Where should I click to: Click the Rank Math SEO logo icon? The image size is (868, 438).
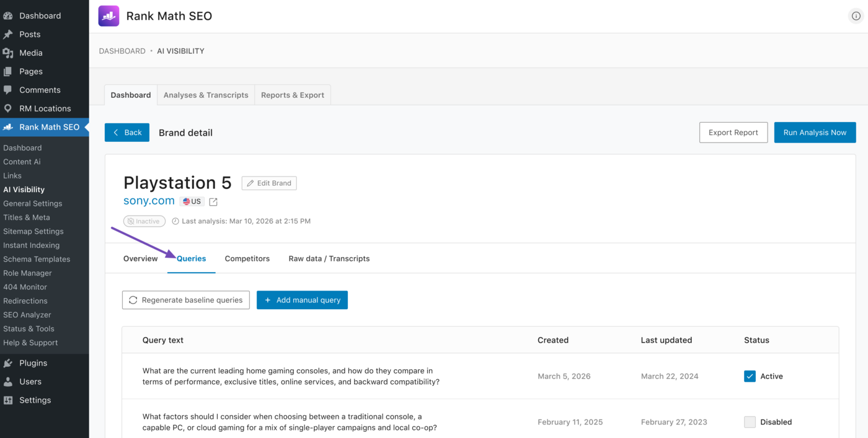click(x=108, y=16)
